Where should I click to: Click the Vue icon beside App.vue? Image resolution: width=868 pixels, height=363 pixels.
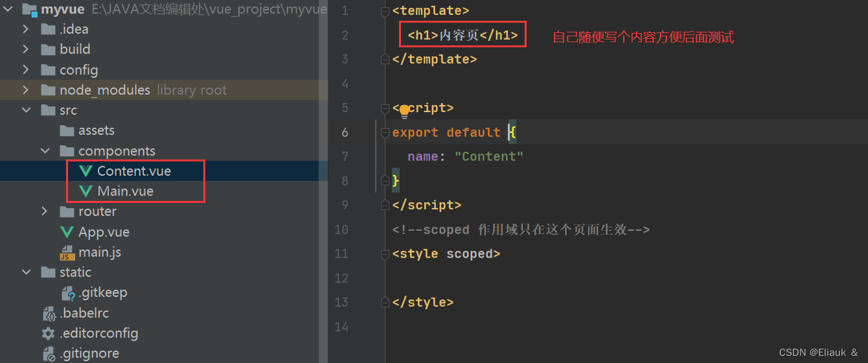(67, 232)
